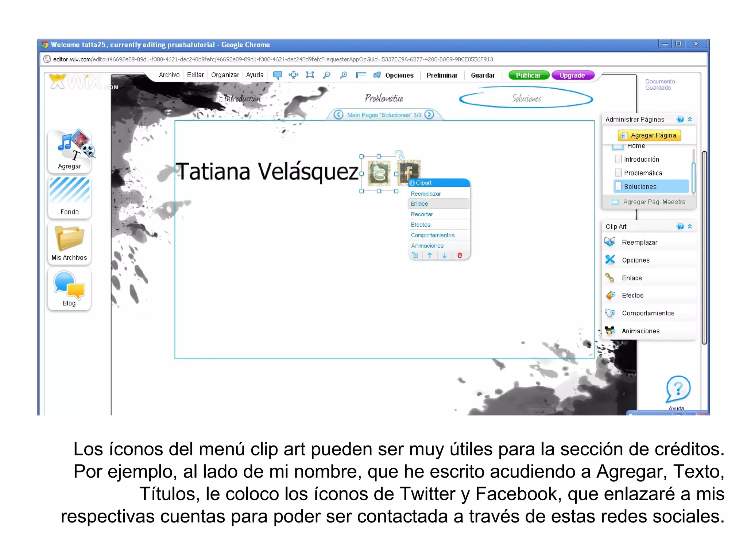This screenshot has height=560, width=747.
Task: Collapse the Administrar Páginas panel
Action: pyautogui.click(x=690, y=119)
